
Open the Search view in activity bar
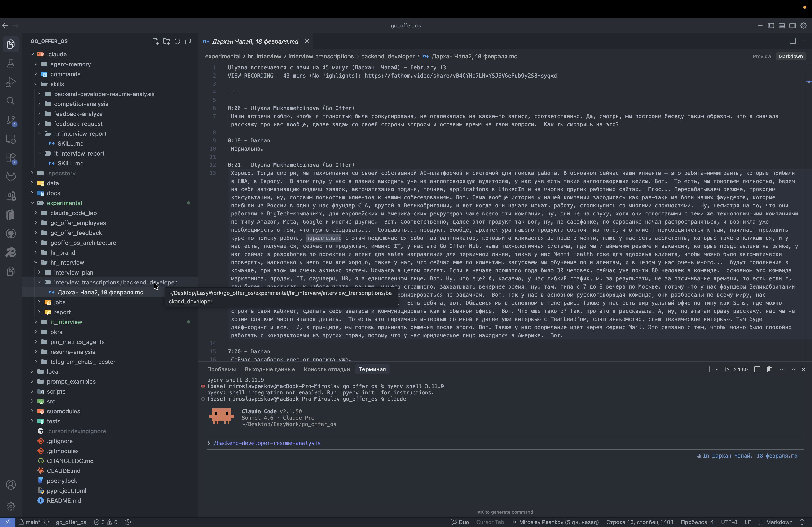[11, 101]
